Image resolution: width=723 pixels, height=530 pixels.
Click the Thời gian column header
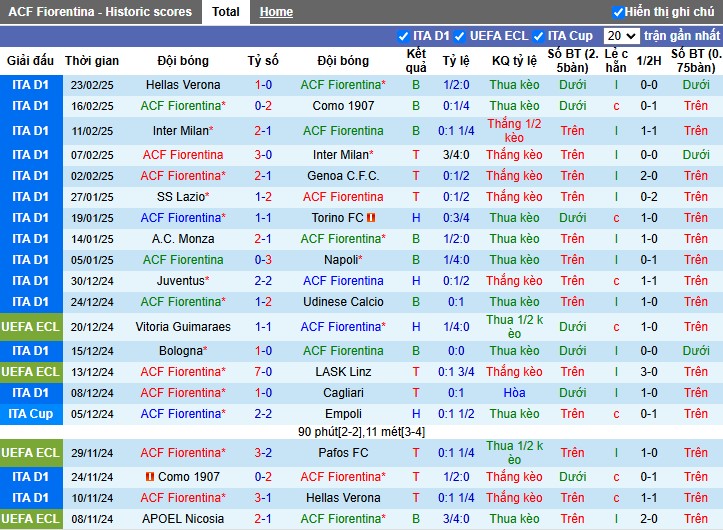tap(92, 60)
